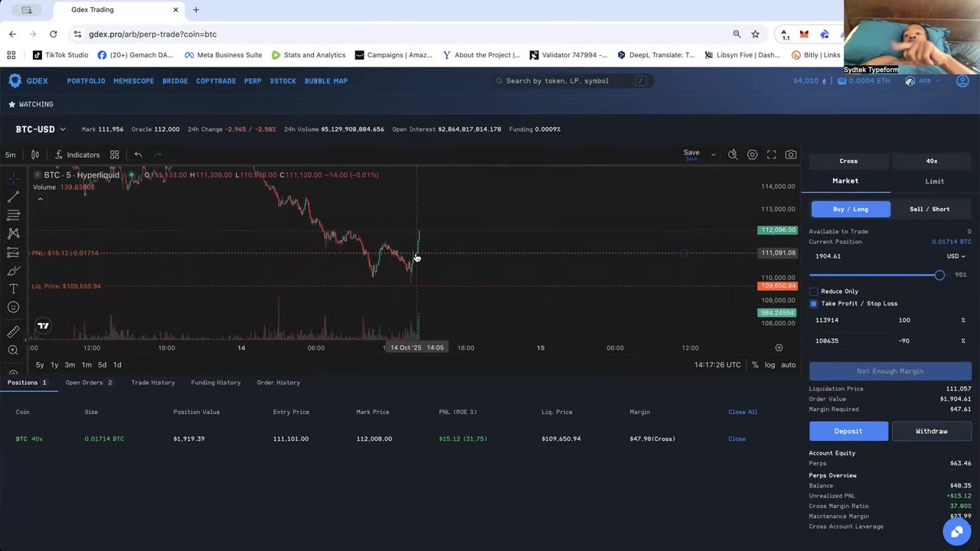Select the ruler measure tool

[13, 331]
